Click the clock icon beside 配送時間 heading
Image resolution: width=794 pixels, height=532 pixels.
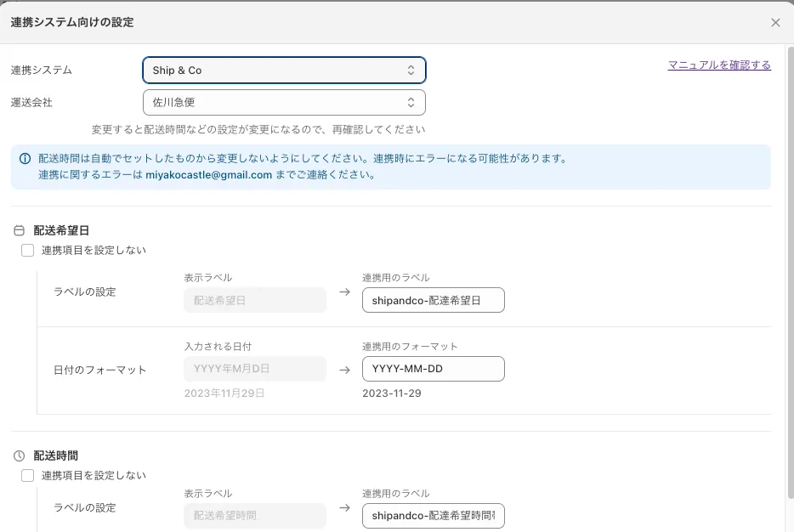click(x=19, y=456)
